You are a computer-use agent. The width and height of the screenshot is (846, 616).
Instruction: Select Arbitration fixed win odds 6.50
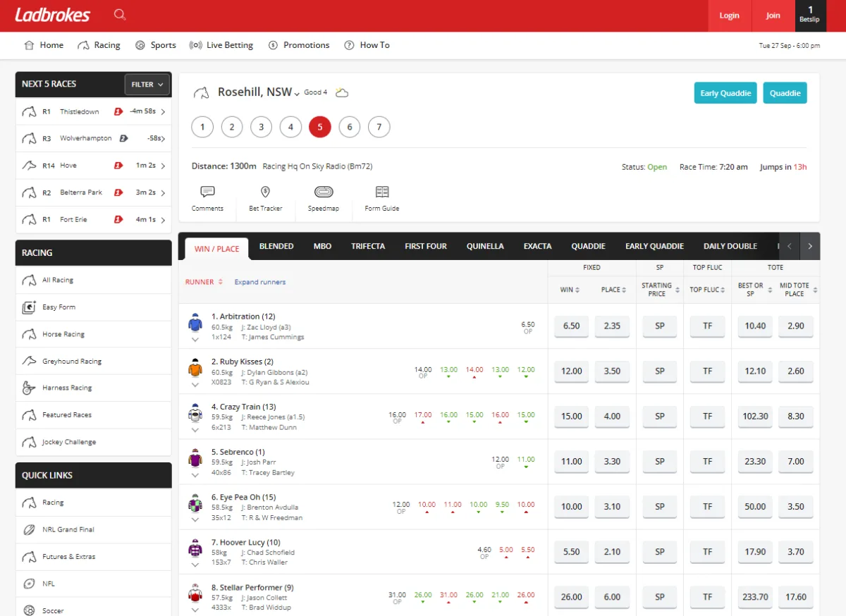pos(571,326)
